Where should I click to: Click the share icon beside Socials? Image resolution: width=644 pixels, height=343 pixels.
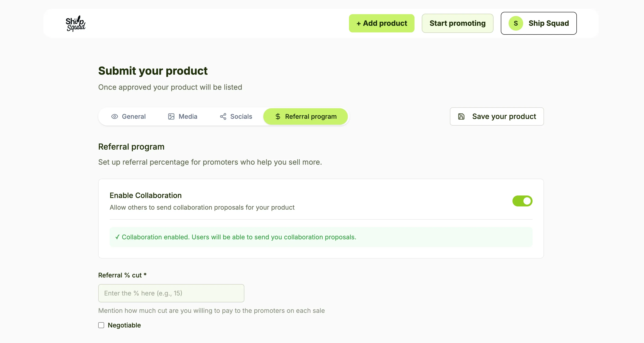[223, 116]
